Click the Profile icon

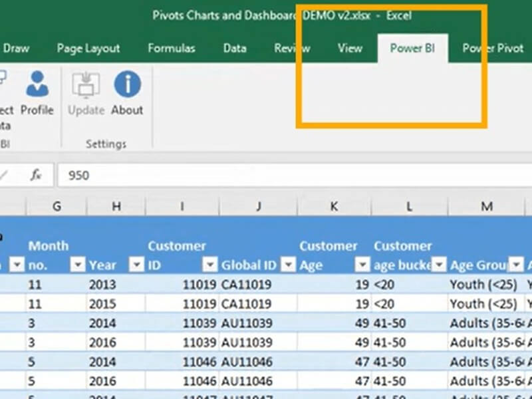pos(38,85)
